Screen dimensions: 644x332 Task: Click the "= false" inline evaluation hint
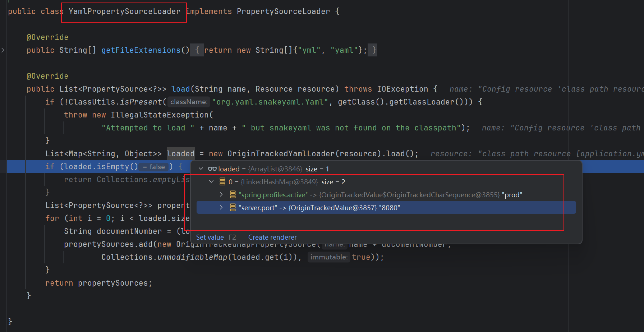pos(154,167)
